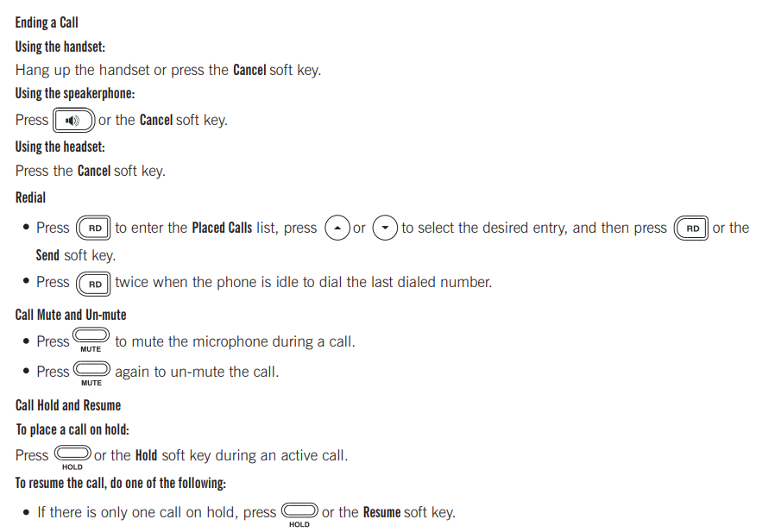The image size is (775, 532).
Task: Click the MUTE key icon before 'again to un-mute'
Action: [x=91, y=373]
